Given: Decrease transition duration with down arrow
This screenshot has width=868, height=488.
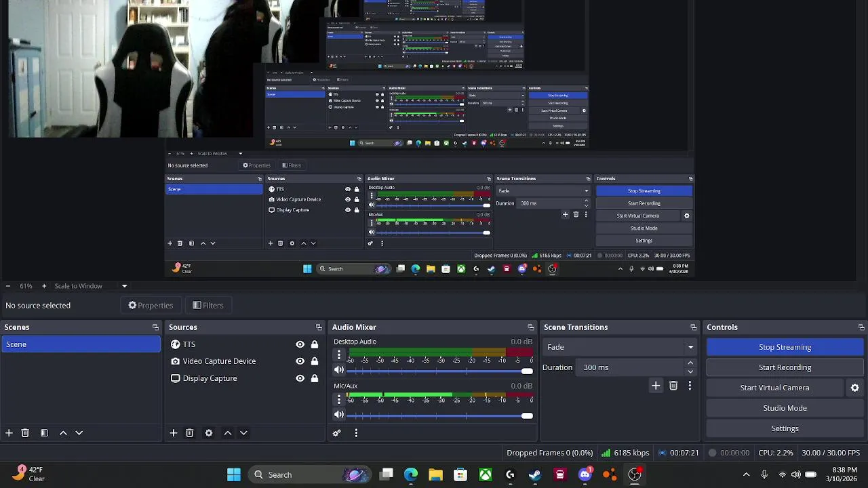Looking at the screenshot, I should [690, 371].
